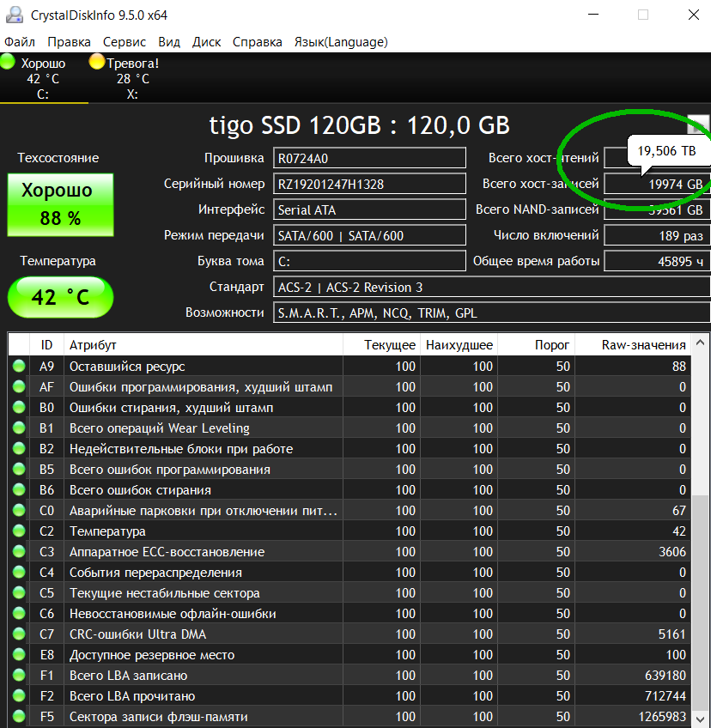Click the 42 °C temperature button
Screen dimensions: 711x728
tap(60, 297)
